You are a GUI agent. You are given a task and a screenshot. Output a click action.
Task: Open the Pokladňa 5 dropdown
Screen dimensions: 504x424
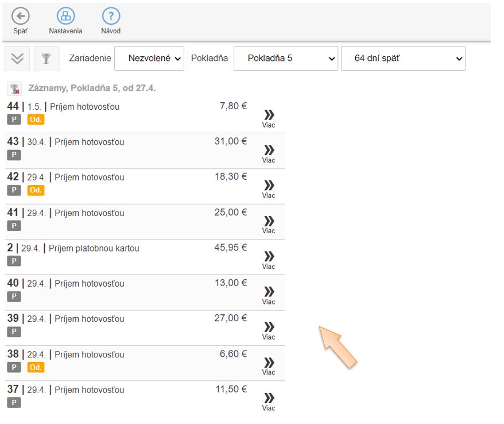tap(285, 59)
